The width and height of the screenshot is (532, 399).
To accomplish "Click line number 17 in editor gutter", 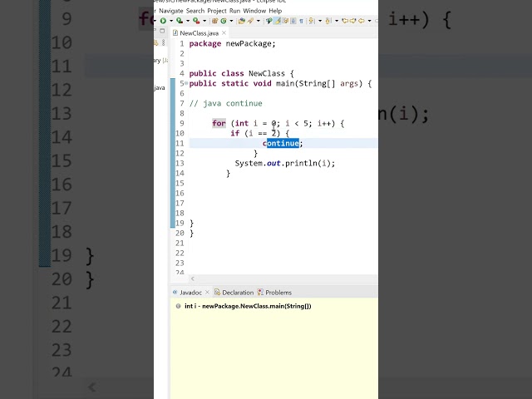I will [180, 203].
